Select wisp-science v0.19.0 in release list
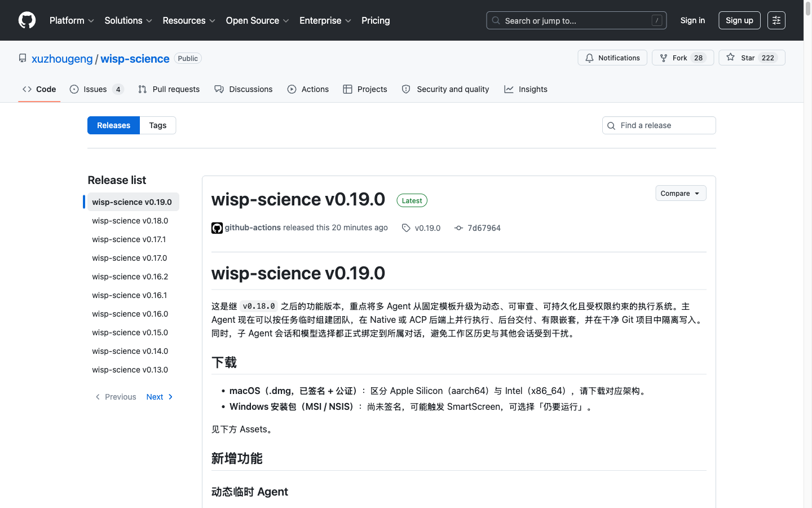Screen dimensions: 812x508 [x=133, y=202]
